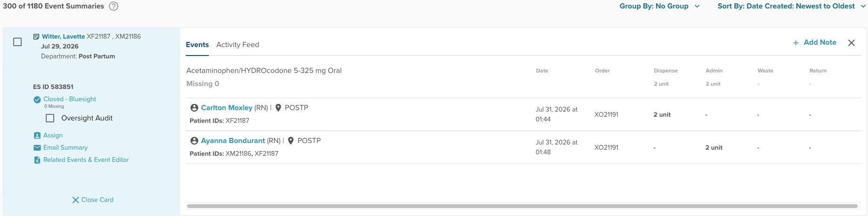Screen dimensions: 868x216
Task: Click the plus icon for Add Note
Action: click(x=796, y=42)
